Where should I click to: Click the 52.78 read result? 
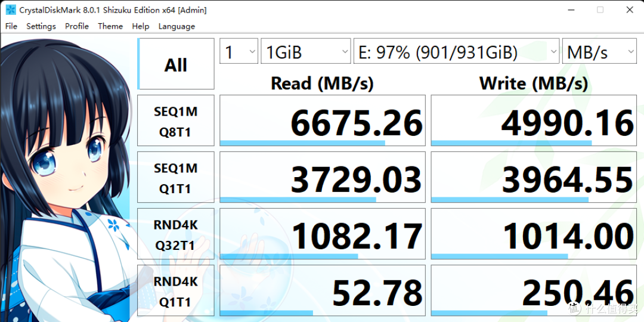(x=323, y=290)
